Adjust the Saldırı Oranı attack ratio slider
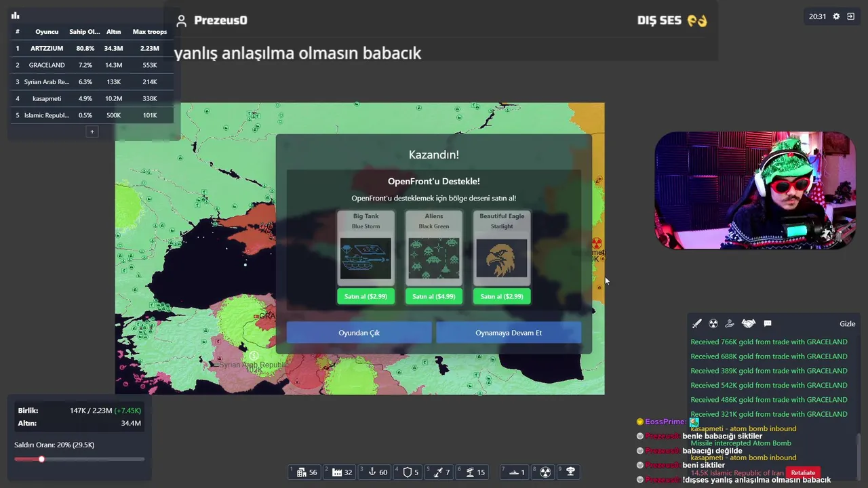The width and height of the screenshot is (868, 488). point(79,459)
